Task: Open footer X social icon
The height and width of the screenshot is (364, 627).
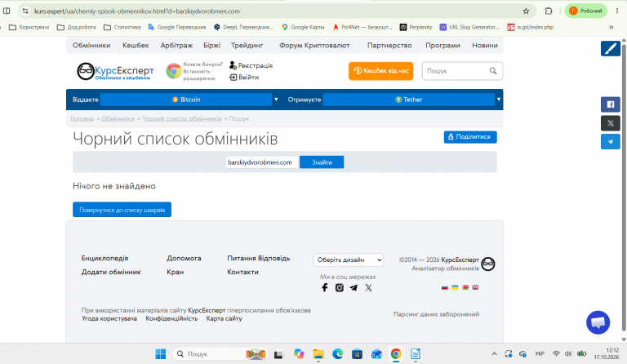Action: click(368, 287)
